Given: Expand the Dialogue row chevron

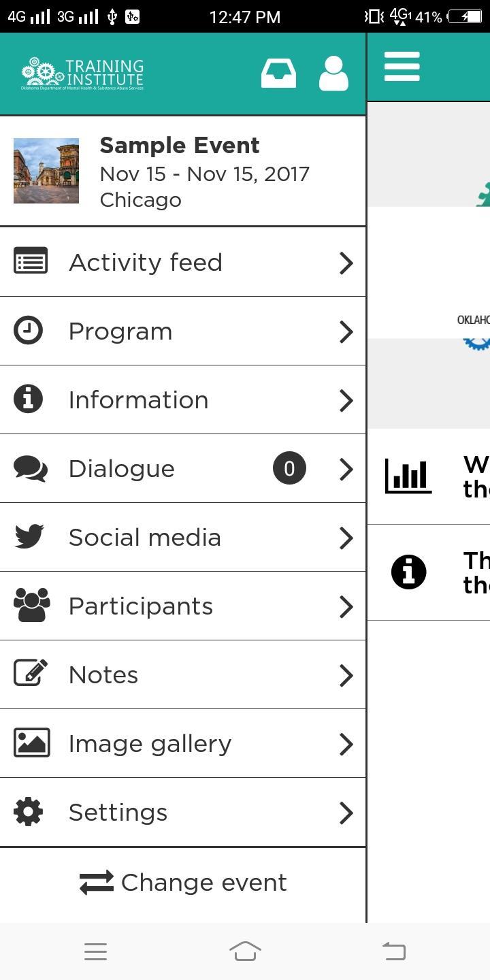Looking at the screenshot, I should [x=346, y=469].
